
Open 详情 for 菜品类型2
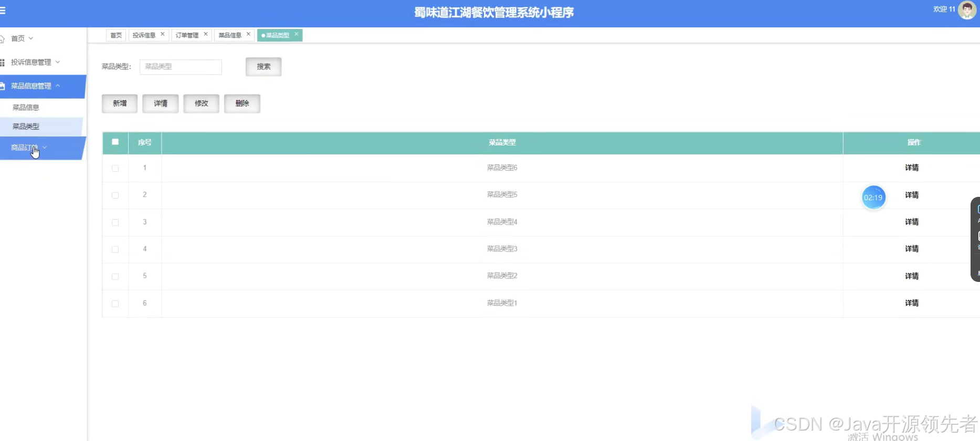coord(912,276)
